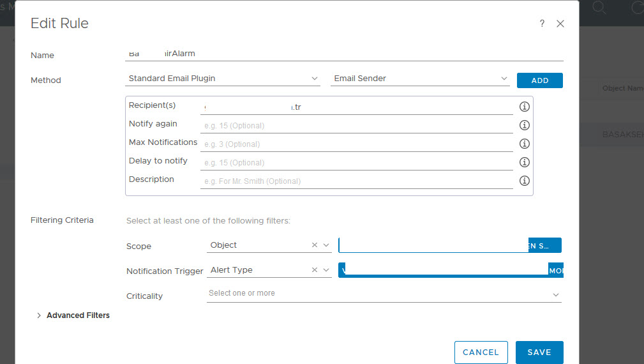The height and width of the screenshot is (364, 644).
Task: Clear the Alert Type trigger X
Action: pyautogui.click(x=314, y=270)
